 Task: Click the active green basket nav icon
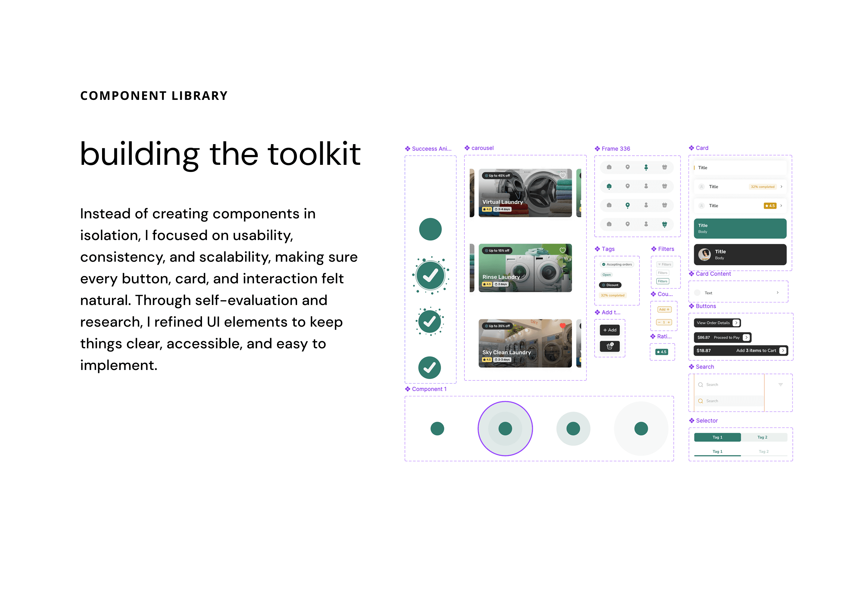[x=664, y=224]
